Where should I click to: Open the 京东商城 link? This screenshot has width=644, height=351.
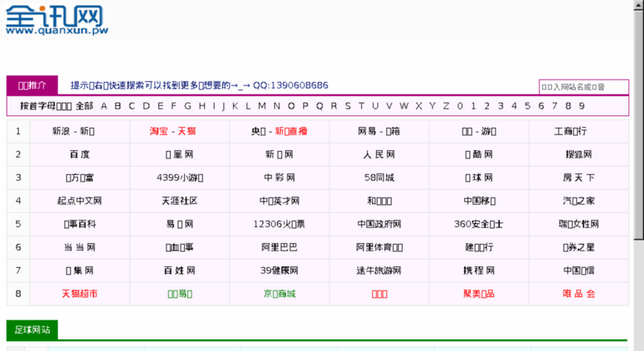tap(279, 294)
